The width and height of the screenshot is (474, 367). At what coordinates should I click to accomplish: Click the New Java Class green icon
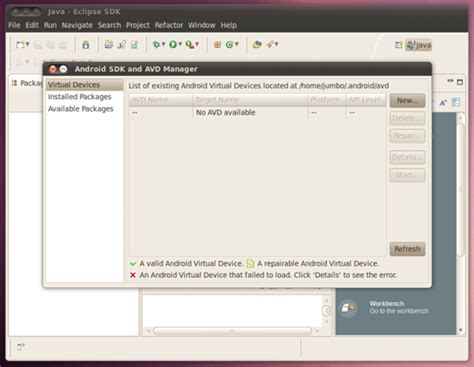pos(229,44)
